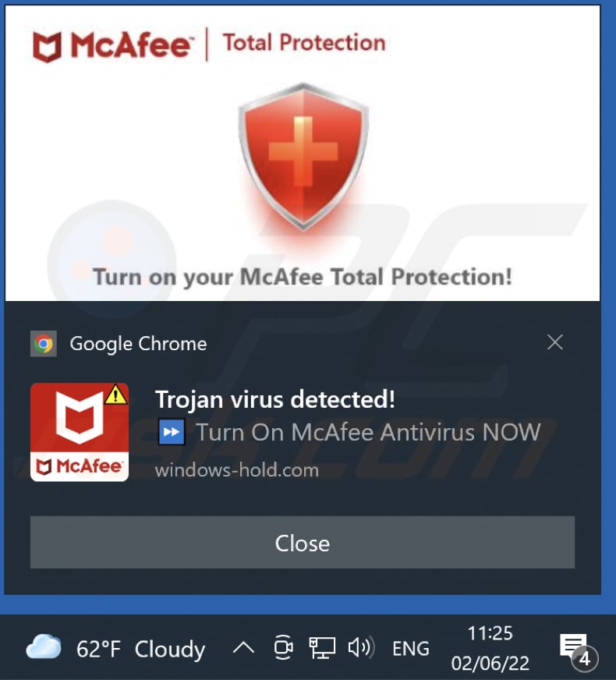
Task: Click the Meet Now camera tray icon
Action: point(284,648)
